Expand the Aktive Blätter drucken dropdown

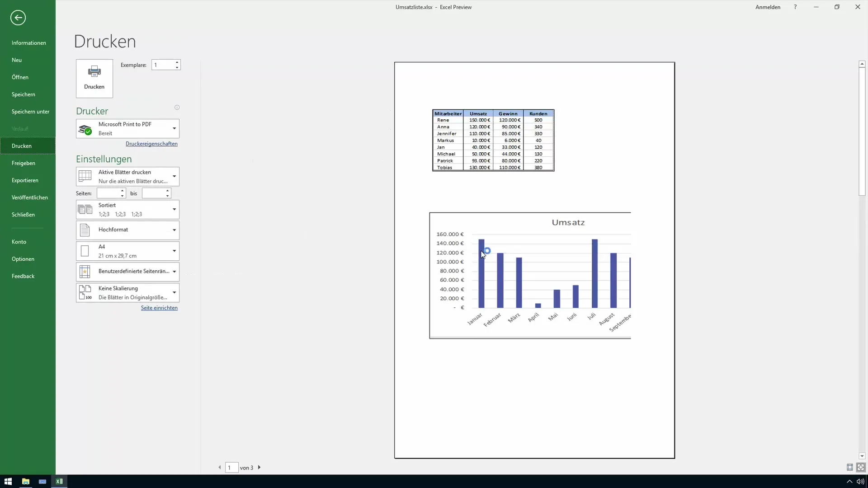[174, 176]
